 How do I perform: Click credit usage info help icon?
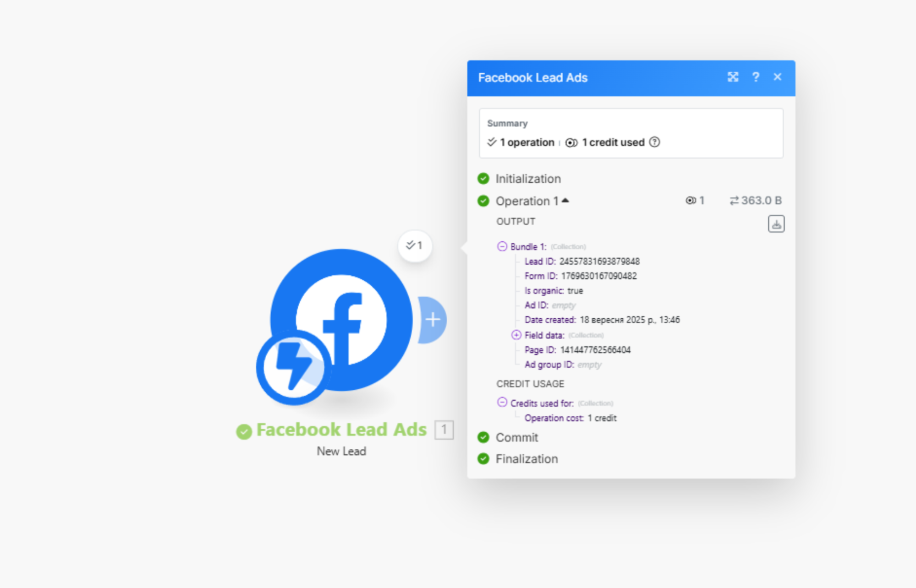655,142
